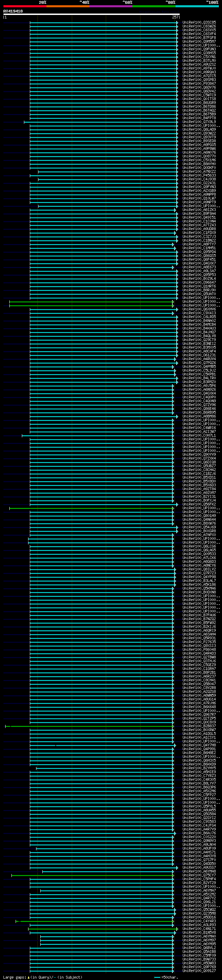The height and width of the screenshot is (980, 222).
Task: Open hit label UniRef100_Q5UAT0
Action: [x=199, y=294]
